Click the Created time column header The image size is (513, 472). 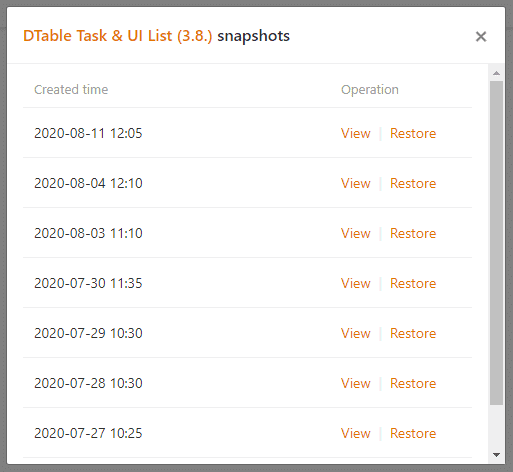(x=71, y=89)
